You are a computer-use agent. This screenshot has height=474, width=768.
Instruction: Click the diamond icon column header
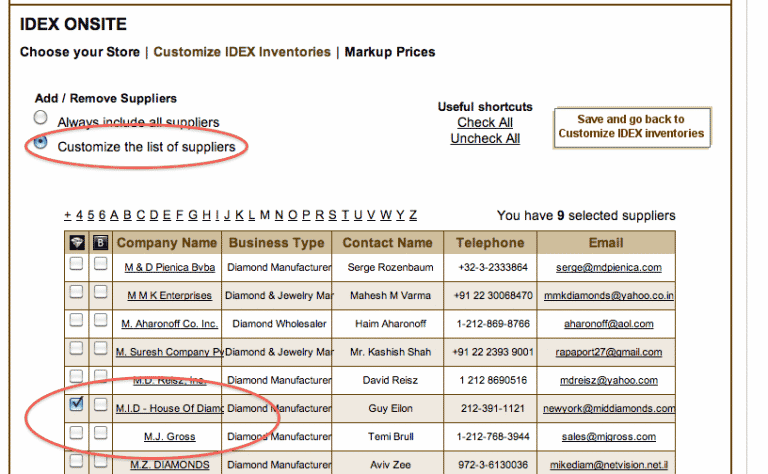pos(76,242)
